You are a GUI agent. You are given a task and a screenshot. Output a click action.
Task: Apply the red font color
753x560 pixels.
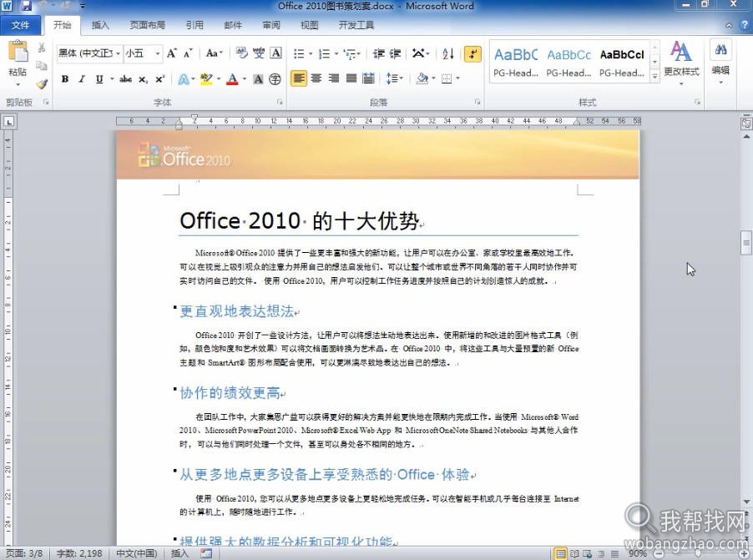(x=232, y=79)
